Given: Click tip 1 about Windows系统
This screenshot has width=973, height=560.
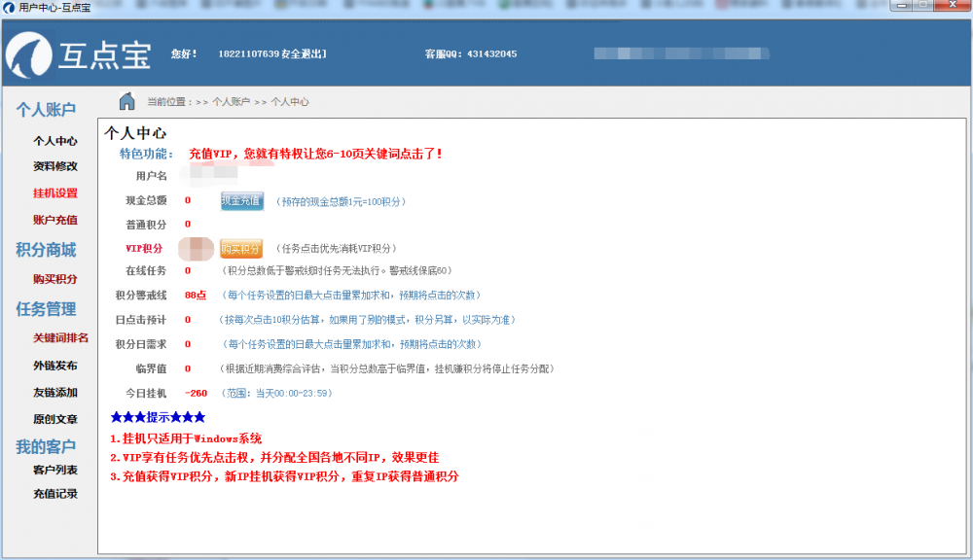Looking at the screenshot, I should (x=186, y=439).
